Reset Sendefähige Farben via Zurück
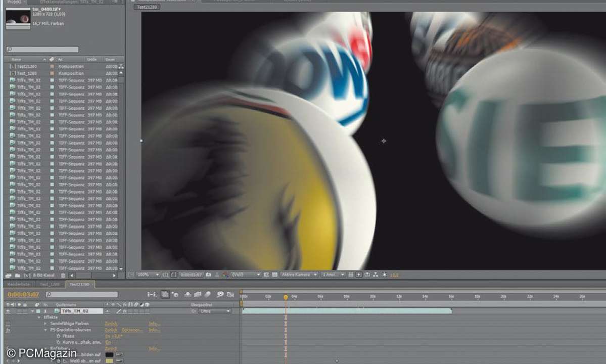Image resolution: width=606 pixels, height=364 pixels. 111,324
